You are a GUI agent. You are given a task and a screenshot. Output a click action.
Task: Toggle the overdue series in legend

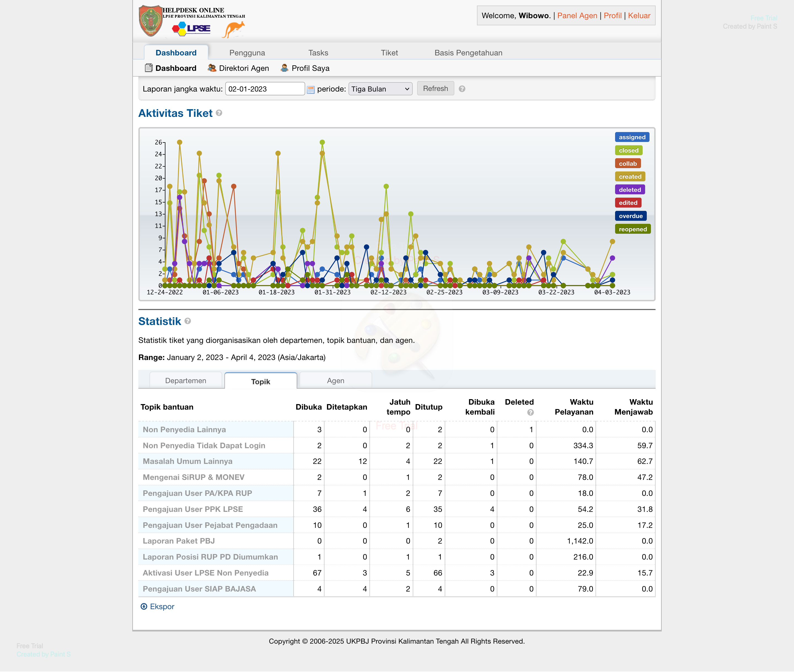(631, 216)
